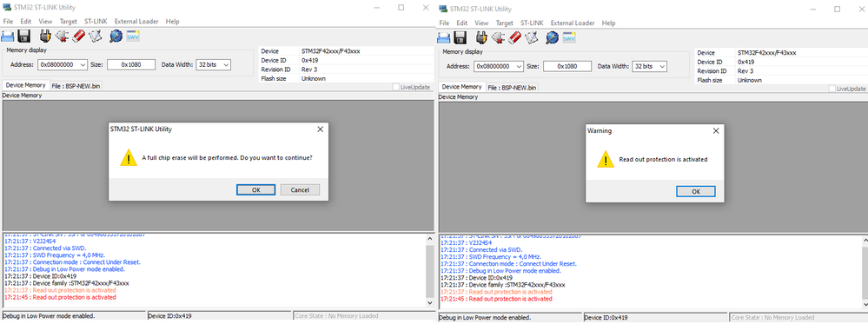Image resolution: width=868 pixels, height=324 pixels.
Task: Disconnect from target icon in right window
Action: (498, 37)
